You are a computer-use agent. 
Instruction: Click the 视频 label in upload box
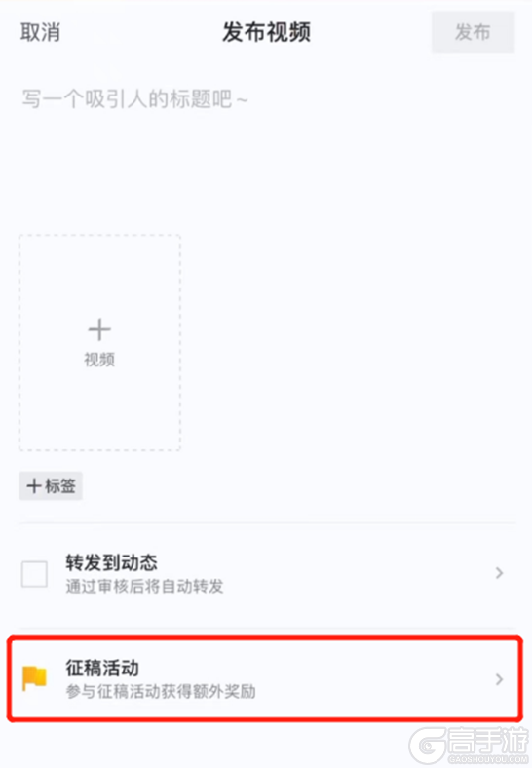[99, 360]
